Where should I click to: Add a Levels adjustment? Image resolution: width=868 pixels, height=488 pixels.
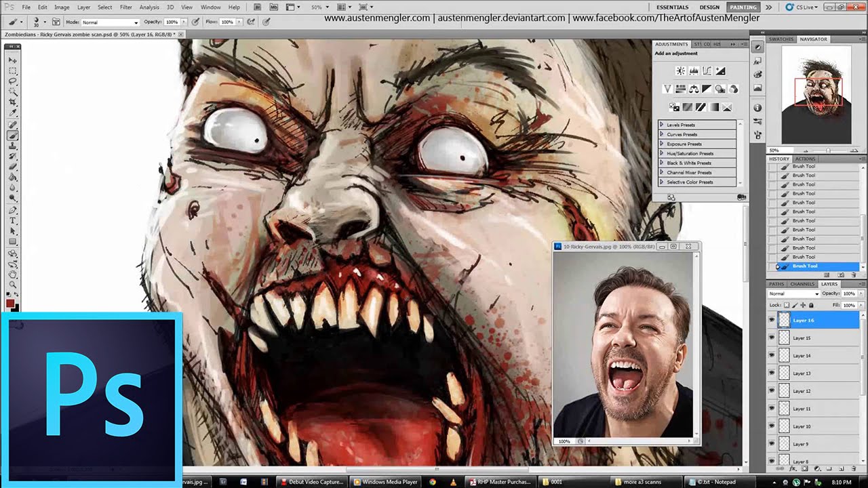point(694,70)
